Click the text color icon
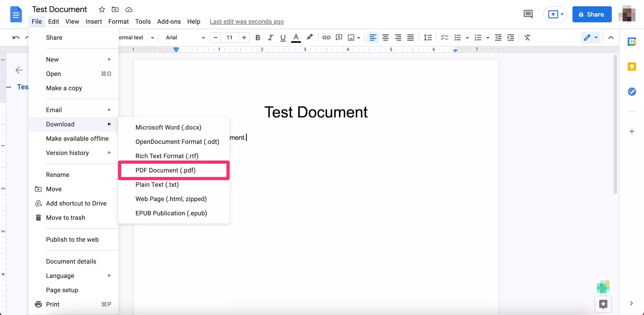This screenshot has width=644, height=315. [x=296, y=38]
